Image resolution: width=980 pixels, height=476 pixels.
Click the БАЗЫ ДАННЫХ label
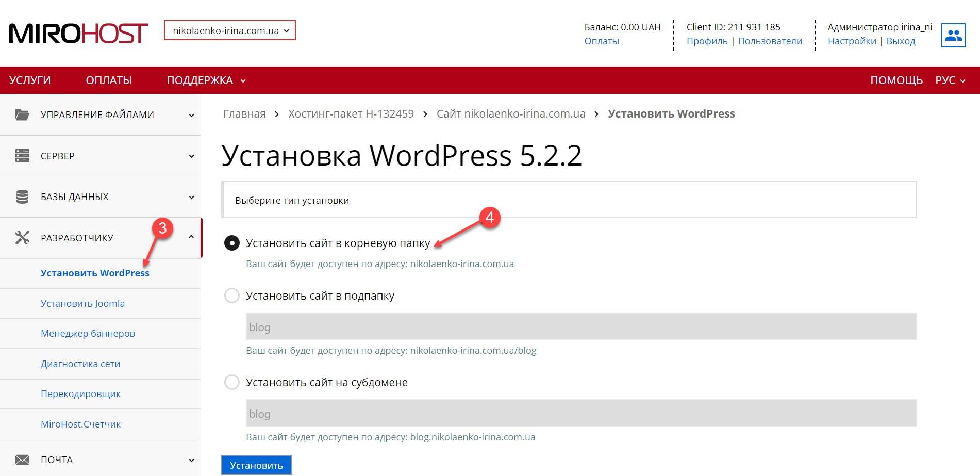[x=75, y=196]
